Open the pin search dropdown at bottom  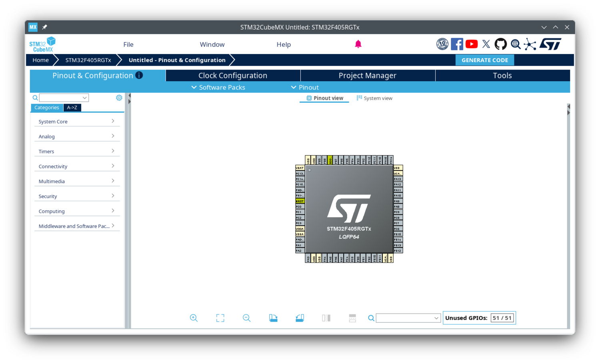[x=408, y=318]
